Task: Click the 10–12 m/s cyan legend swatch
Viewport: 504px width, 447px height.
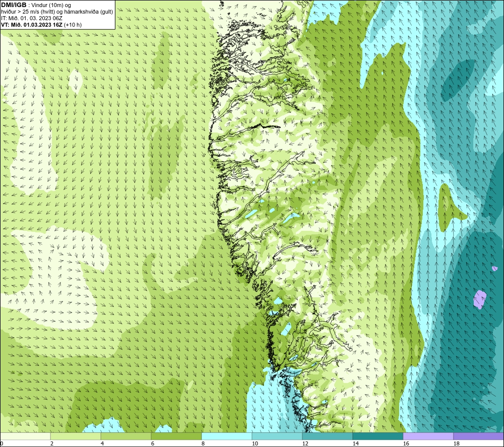Action: pos(277,436)
